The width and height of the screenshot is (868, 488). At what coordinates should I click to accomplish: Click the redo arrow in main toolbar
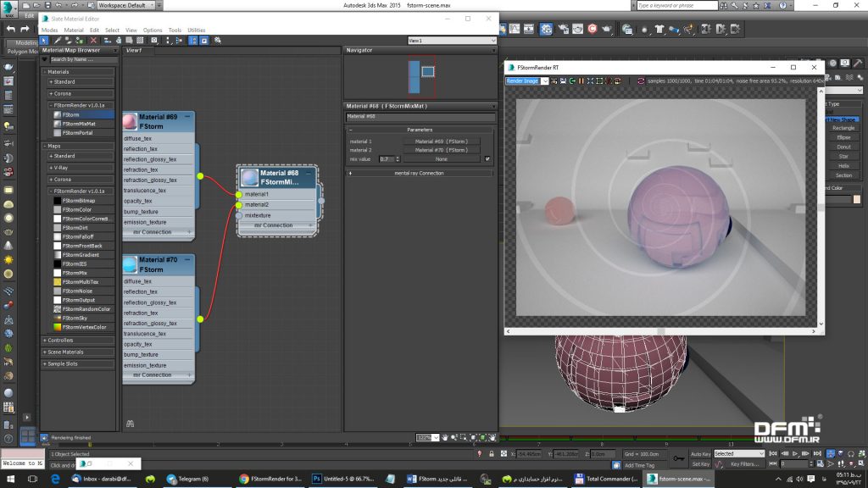pyautogui.click(x=25, y=29)
